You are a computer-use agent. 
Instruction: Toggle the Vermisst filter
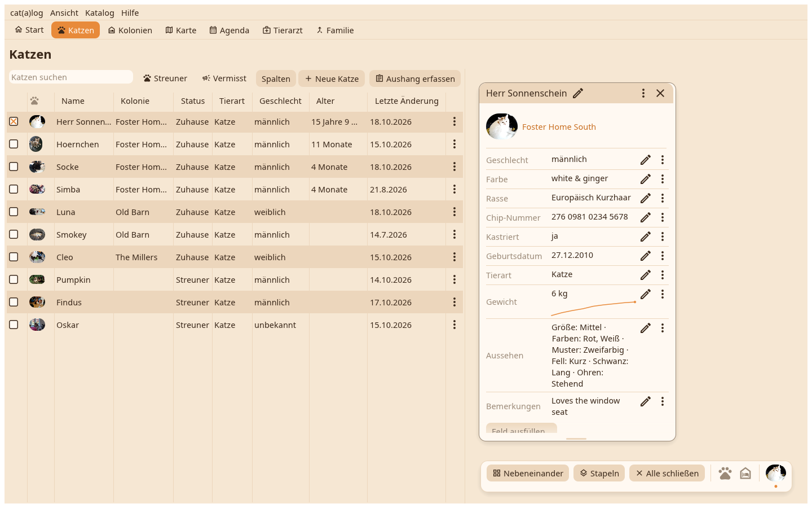[224, 78]
